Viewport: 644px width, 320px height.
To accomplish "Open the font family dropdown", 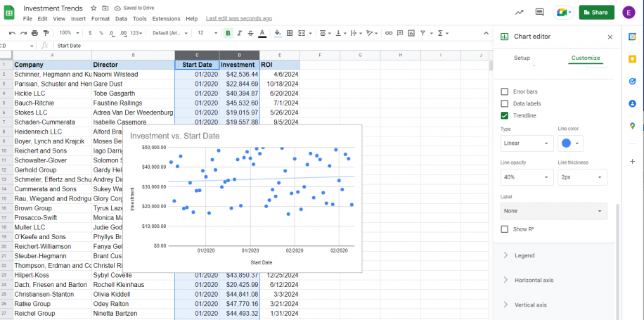I will (x=170, y=33).
